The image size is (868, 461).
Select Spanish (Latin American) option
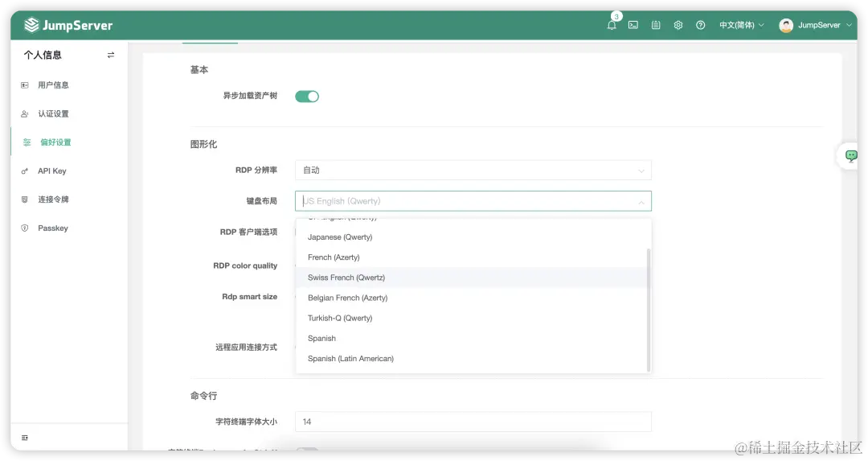pyautogui.click(x=472, y=359)
